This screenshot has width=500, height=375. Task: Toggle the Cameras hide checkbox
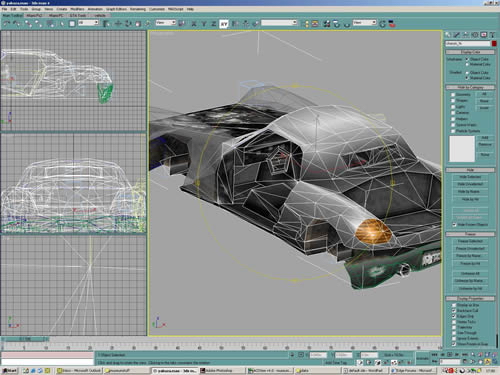click(453, 113)
